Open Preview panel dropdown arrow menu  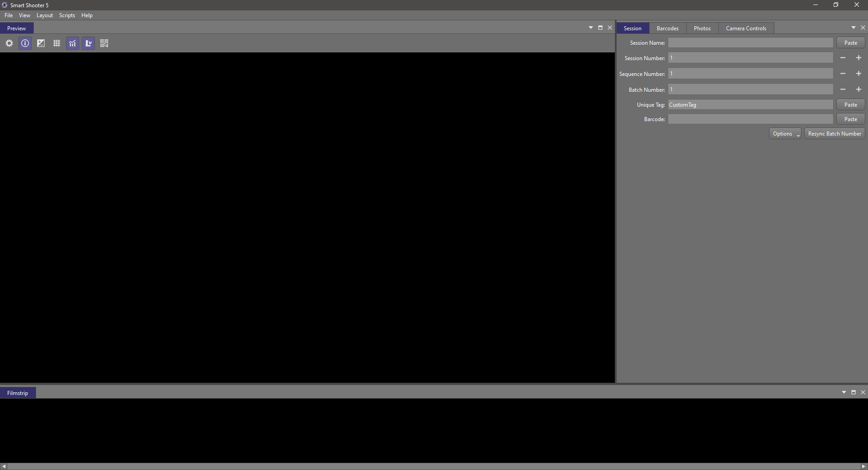coord(591,28)
